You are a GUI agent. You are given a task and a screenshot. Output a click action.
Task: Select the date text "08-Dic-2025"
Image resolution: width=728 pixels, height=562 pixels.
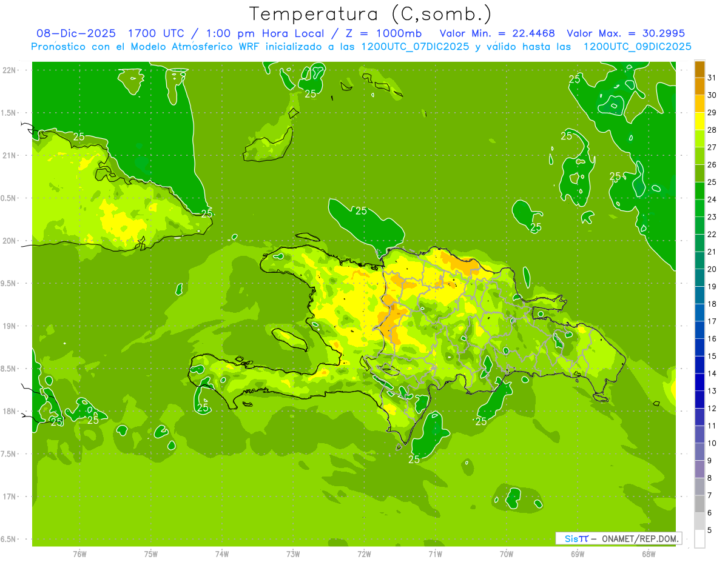(x=76, y=33)
